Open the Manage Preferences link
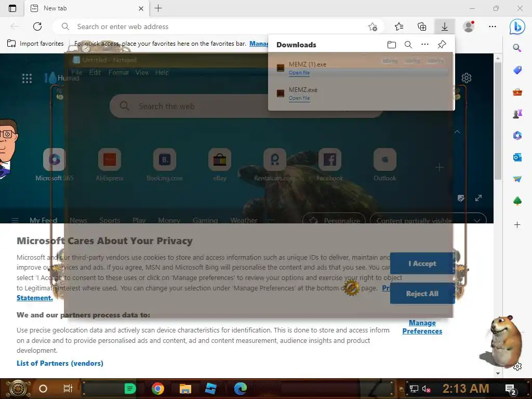The width and height of the screenshot is (532, 399). pyautogui.click(x=422, y=327)
